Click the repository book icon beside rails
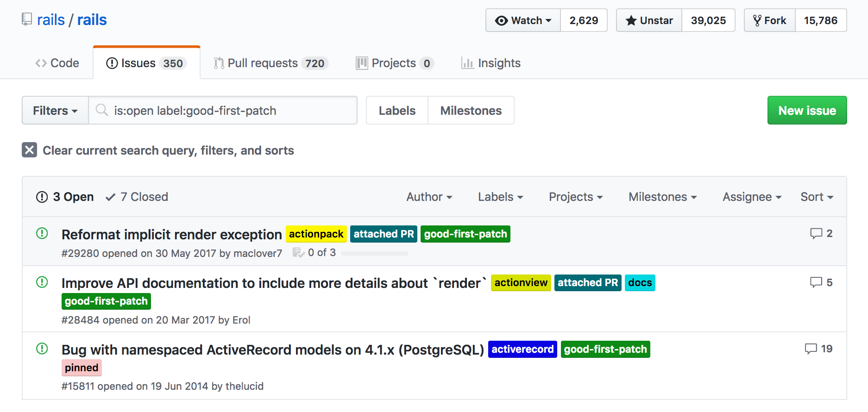 27,19
